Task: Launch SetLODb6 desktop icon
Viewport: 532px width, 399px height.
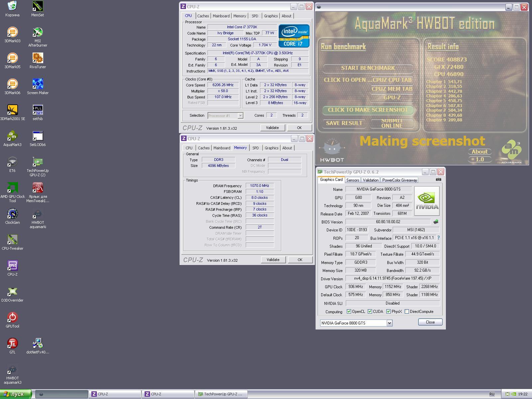Action: pos(38,139)
